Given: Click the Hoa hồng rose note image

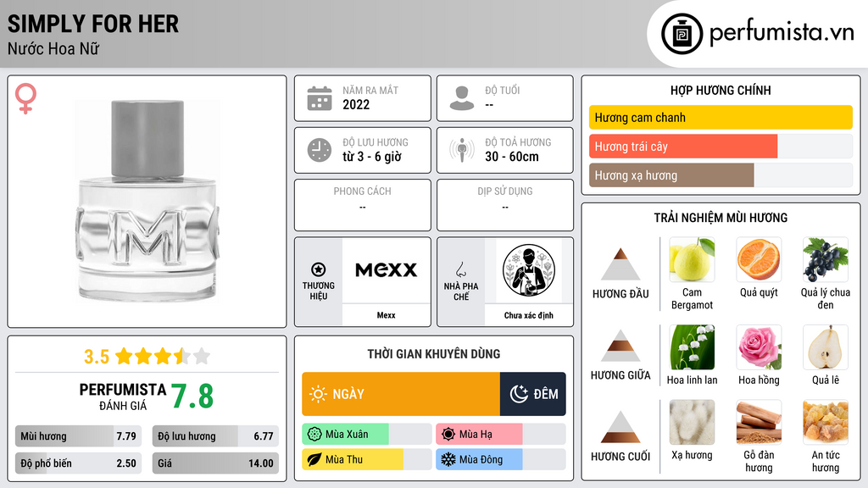Looking at the screenshot, I should [759, 347].
